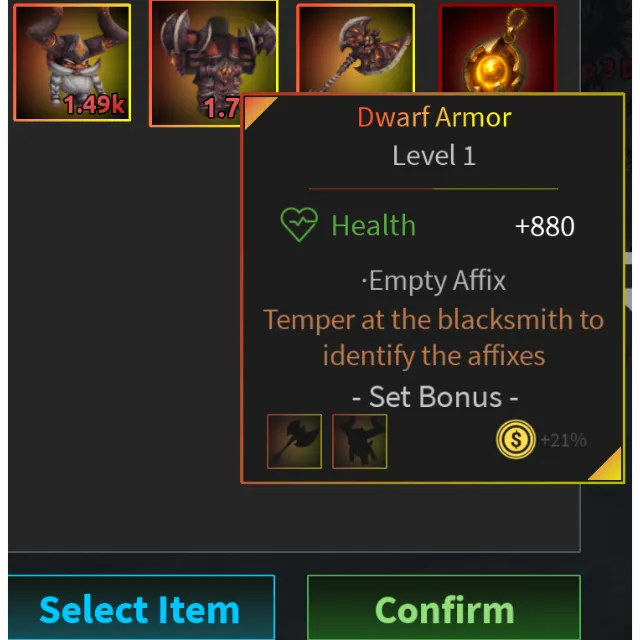
Task: Click the Select Item button
Action: pyautogui.click(x=141, y=607)
